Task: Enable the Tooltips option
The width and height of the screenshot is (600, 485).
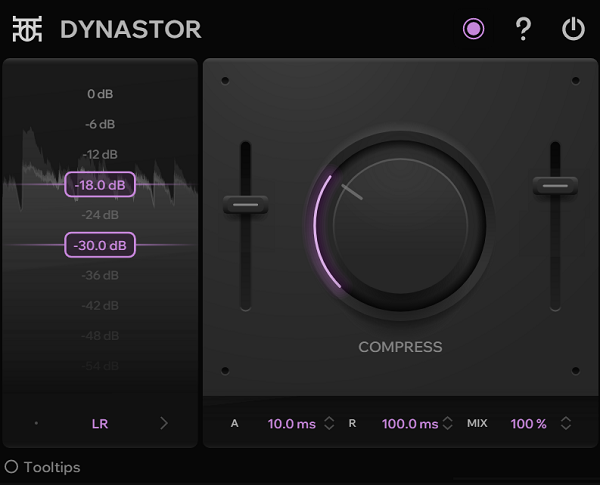Action: click(12, 467)
